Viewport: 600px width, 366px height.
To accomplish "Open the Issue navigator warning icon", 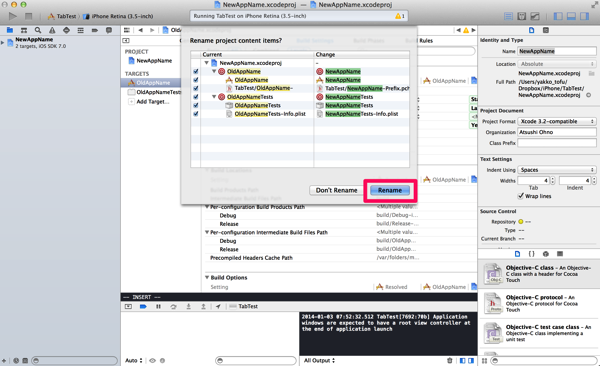I will [x=52, y=30].
